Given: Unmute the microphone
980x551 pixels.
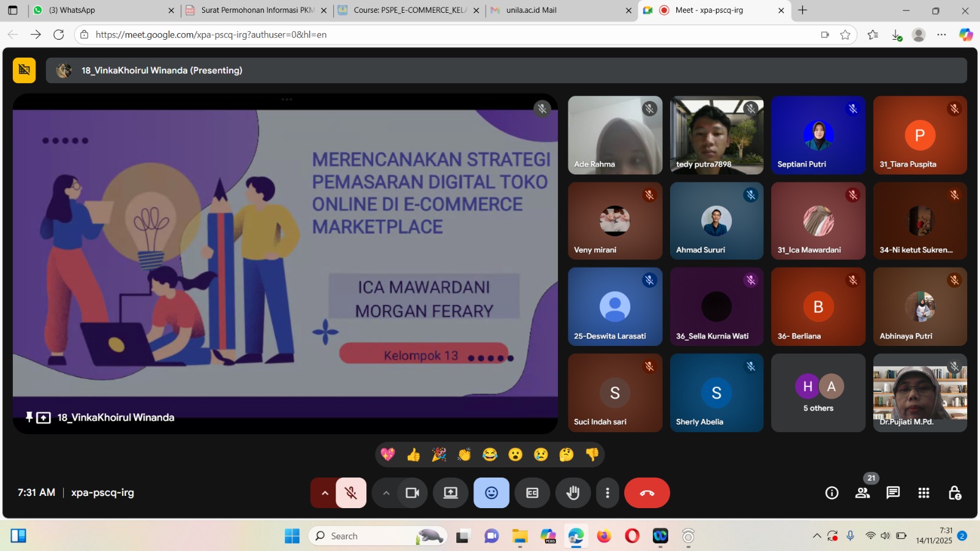Looking at the screenshot, I should [351, 493].
